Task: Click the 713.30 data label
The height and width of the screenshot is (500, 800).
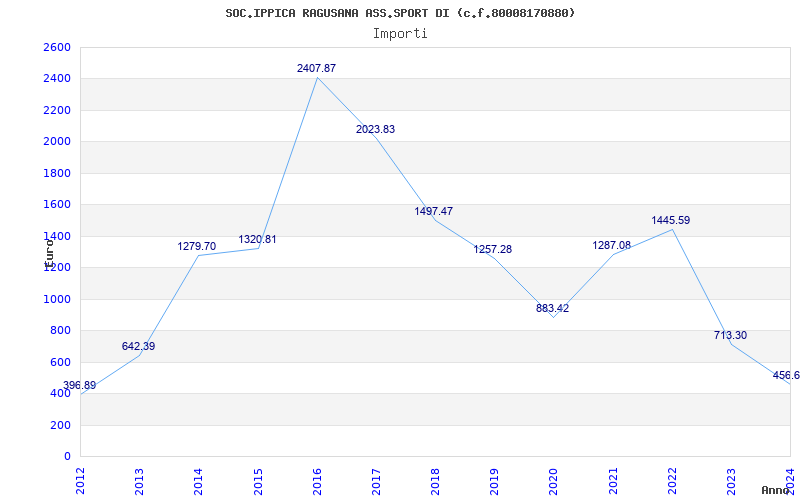Action: pos(731,335)
